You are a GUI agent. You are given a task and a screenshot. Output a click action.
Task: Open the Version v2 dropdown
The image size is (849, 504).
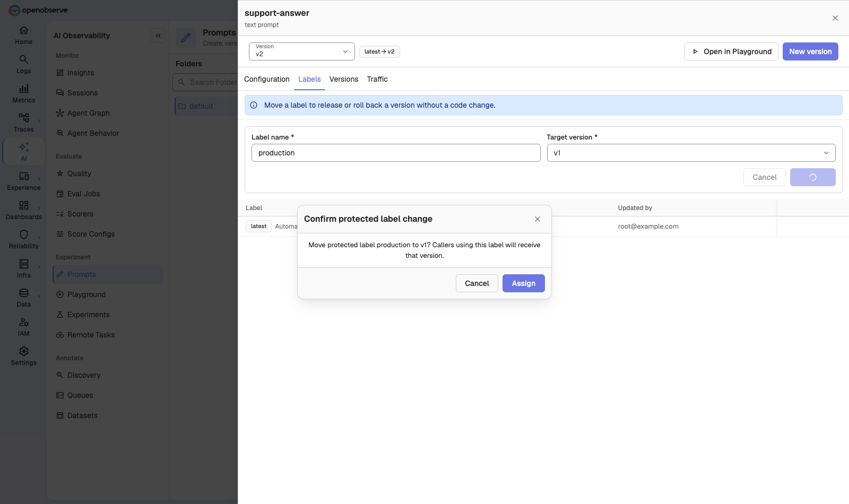pos(301,51)
